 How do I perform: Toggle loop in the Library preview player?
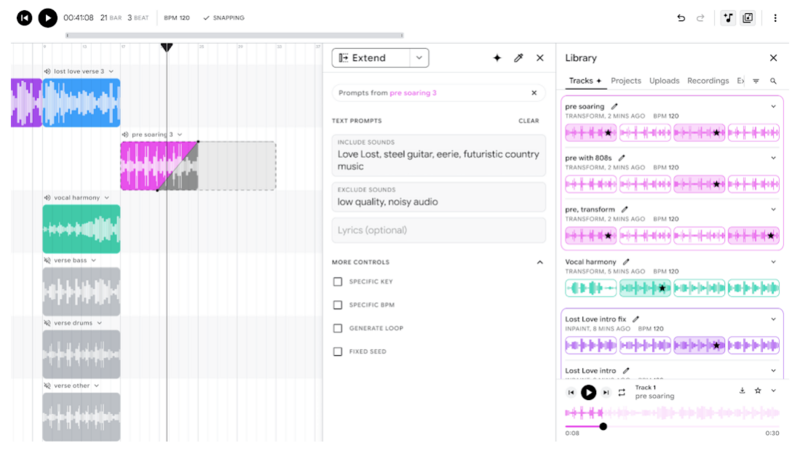click(x=621, y=393)
